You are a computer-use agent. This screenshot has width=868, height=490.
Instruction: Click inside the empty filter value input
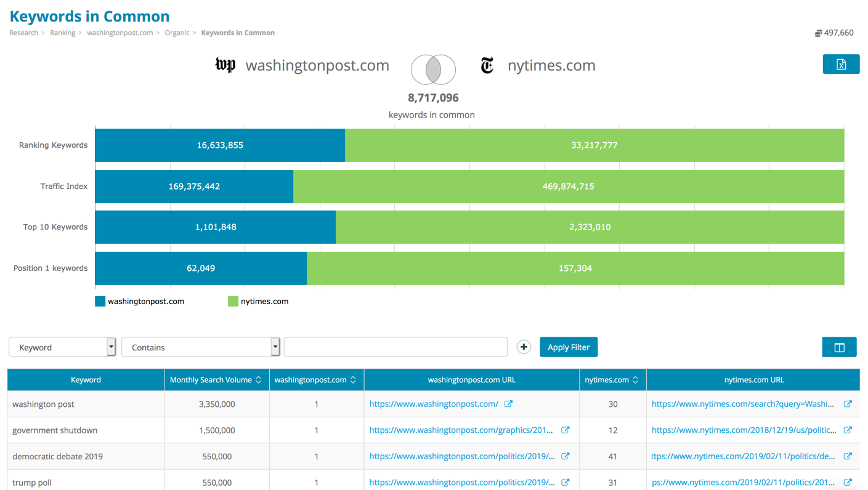click(395, 347)
